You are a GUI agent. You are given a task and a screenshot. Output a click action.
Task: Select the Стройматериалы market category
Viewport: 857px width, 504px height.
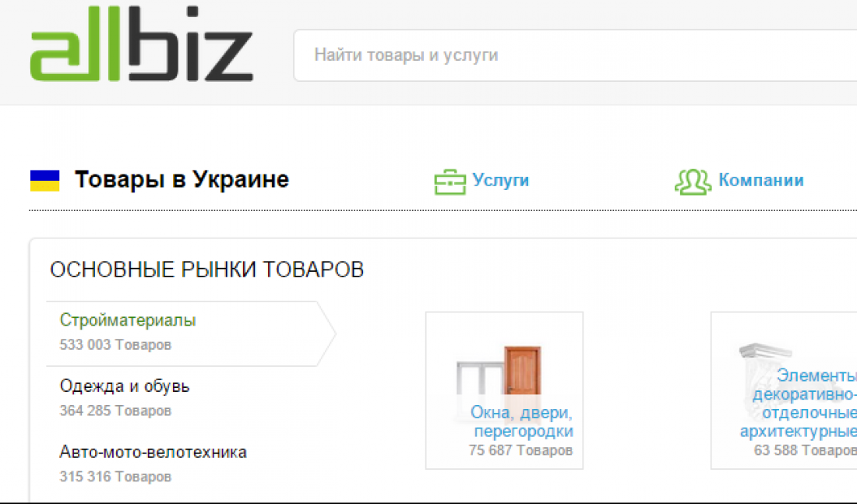(x=127, y=320)
